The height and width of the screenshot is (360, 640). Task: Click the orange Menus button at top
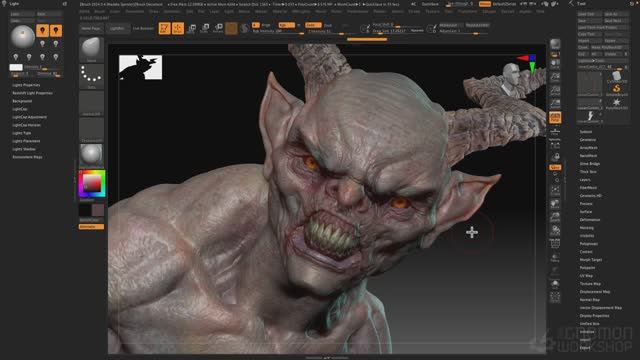coord(485,4)
